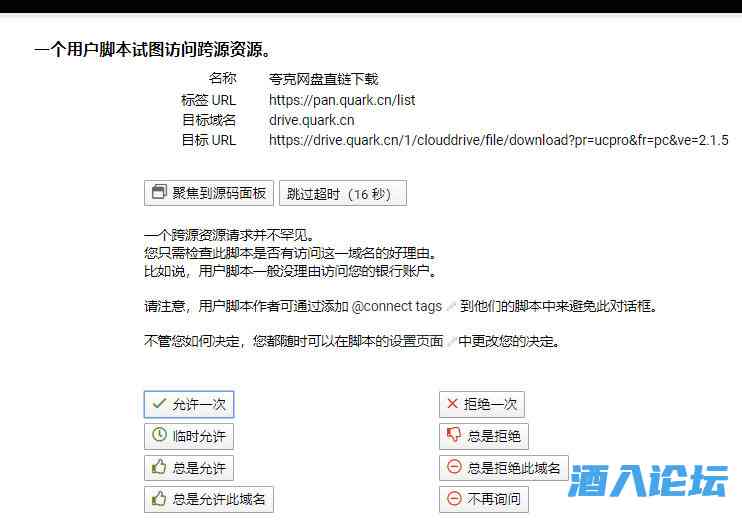Screen dimensions: 742x523
Task: Click the minus-circle icon on 不再询问
Action: [454, 498]
